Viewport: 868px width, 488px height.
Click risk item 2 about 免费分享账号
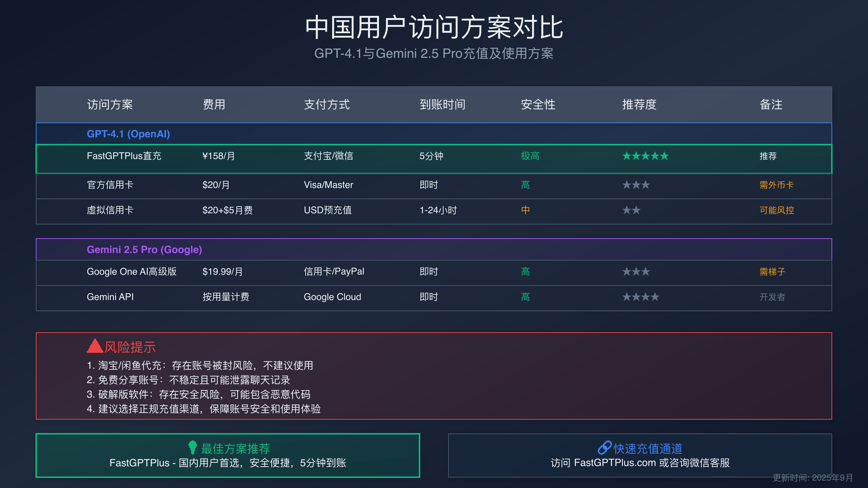pos(188,380)
